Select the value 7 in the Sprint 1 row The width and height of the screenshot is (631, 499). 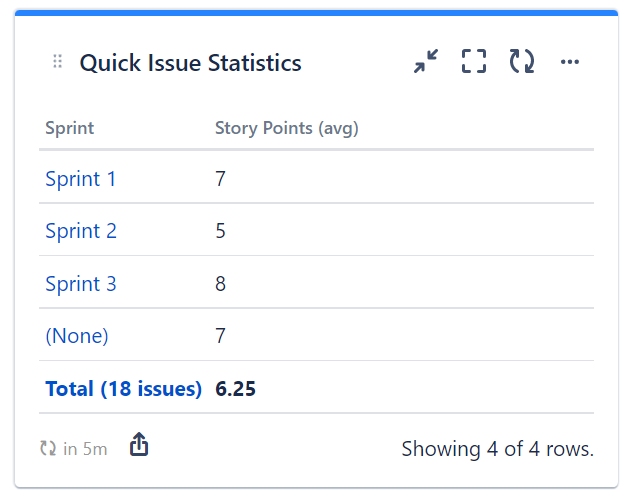click(220, 178)
